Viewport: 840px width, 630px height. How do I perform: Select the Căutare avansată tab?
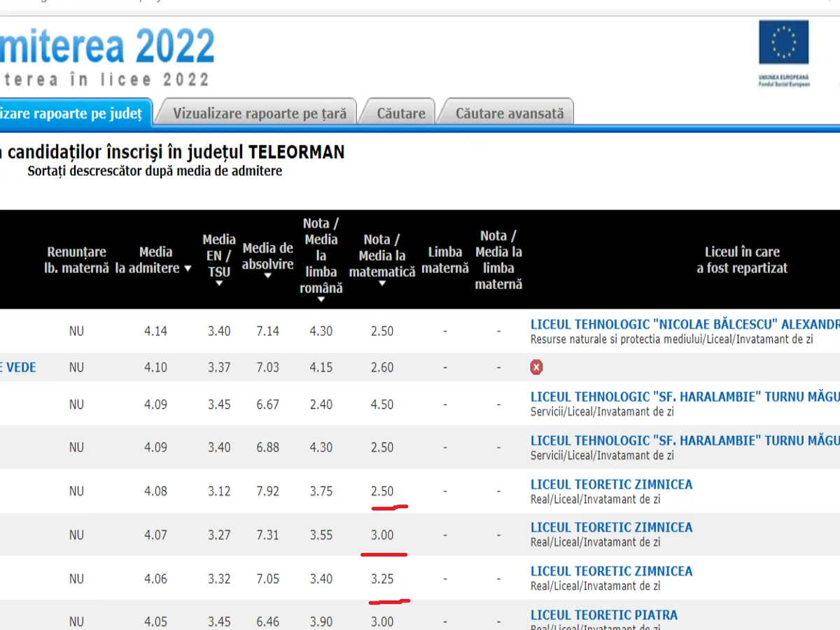509,113
